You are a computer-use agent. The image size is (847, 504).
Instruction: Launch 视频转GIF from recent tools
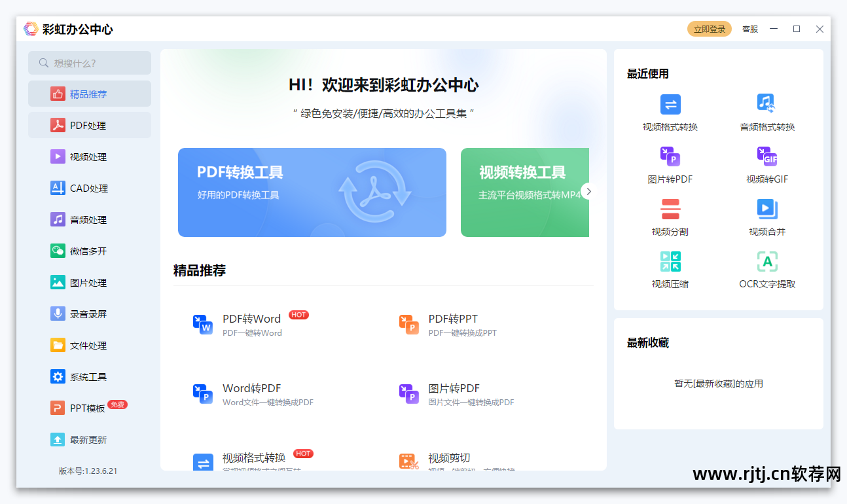click(766, 157)
